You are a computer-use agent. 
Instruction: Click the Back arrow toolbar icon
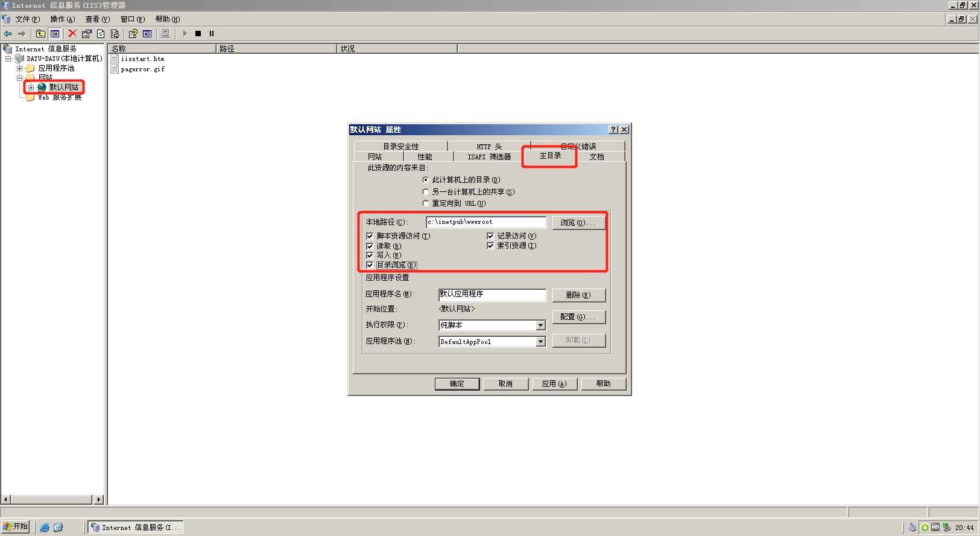[x=8, y=34]
